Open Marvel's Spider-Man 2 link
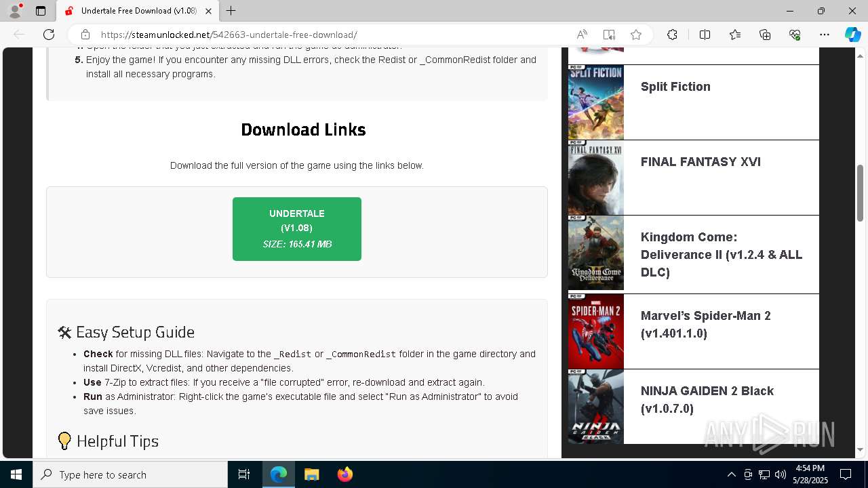868x488 pixels. 706,325
